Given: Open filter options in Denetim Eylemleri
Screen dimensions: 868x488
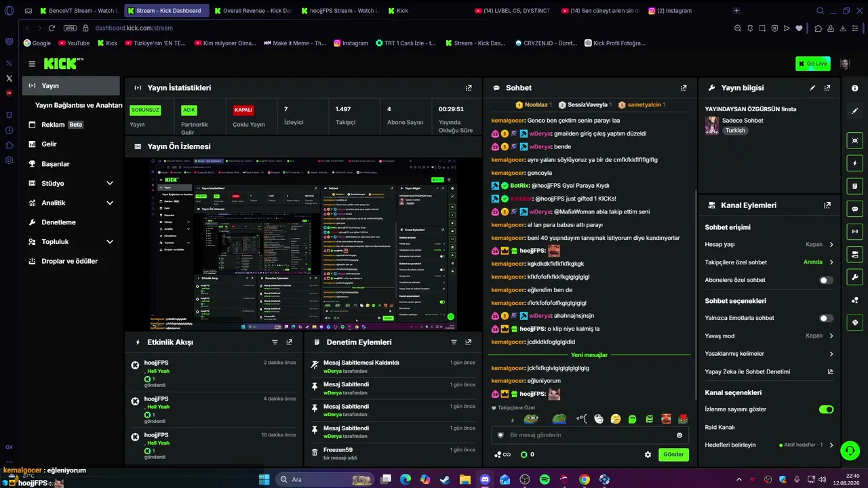Looking at the screenshot, I should tap(454, 342).
